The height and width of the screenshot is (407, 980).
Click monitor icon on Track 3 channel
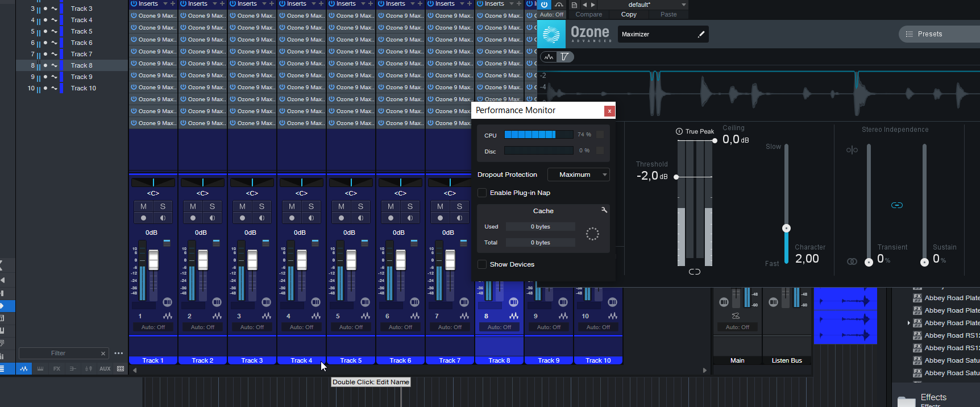[x=261, y=218]
